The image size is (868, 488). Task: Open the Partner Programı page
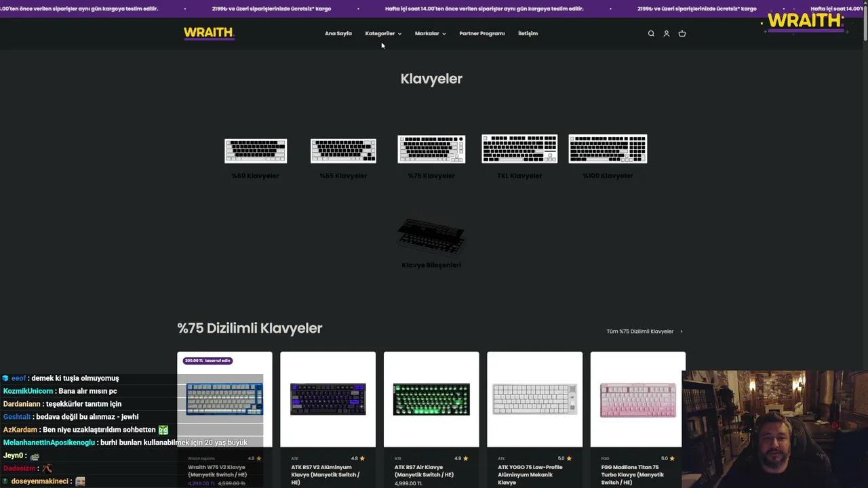pyautogui.click(x=482, y=33)
